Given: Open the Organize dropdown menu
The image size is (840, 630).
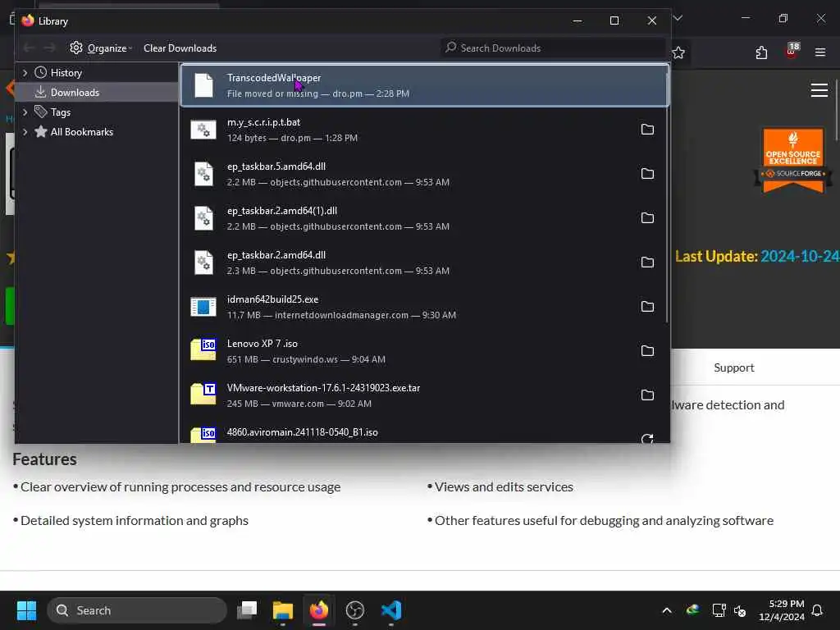Looking at the screenshot, I should [x=101, y=48].
